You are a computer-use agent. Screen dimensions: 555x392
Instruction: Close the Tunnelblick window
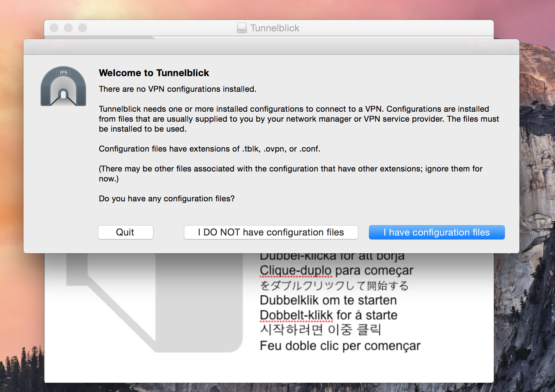tap(54, 28)
